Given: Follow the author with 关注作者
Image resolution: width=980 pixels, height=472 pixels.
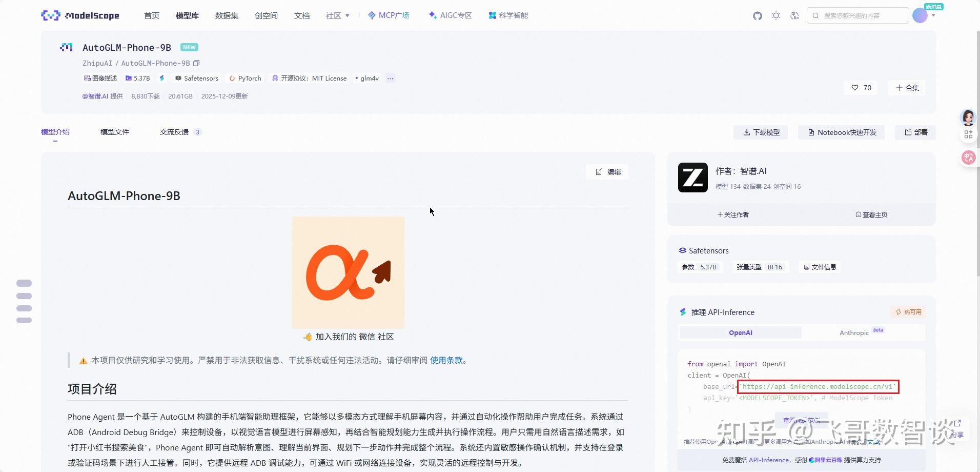Looking at the screenshot, I should [x=733, y=214].
